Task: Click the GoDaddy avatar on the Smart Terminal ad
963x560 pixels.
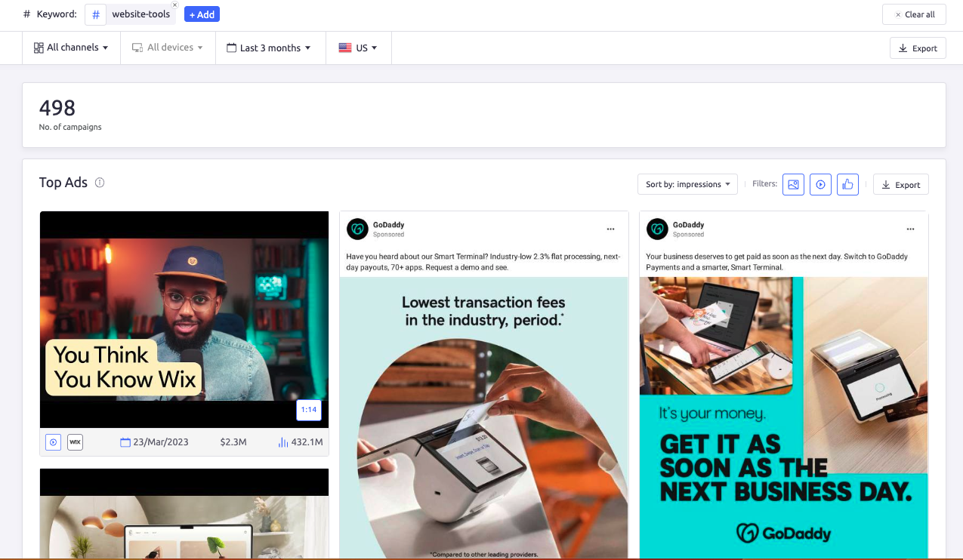Action: pyautogui.click(x=357, y=229)
